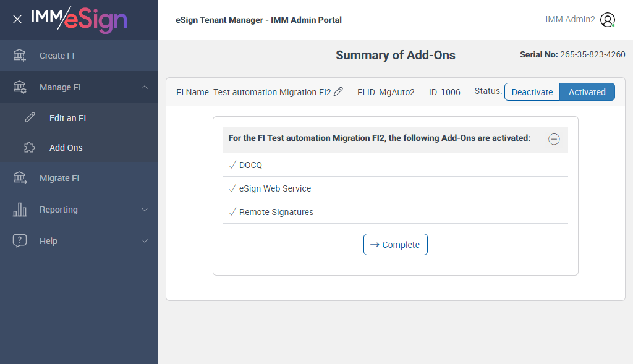633x364 pixels.
Task: Click the Reporting bar chart icon
Action: 20,210
